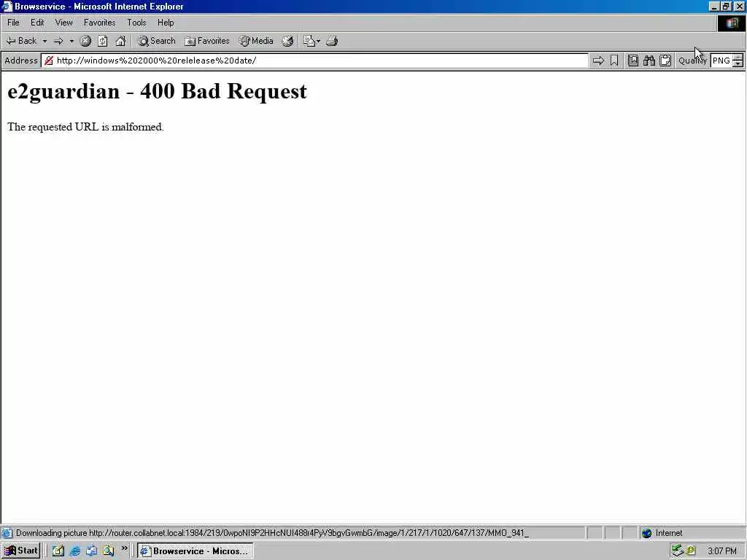747x560 pixels.
Task: Click the second system tray icon
Action: click(691, 551)
